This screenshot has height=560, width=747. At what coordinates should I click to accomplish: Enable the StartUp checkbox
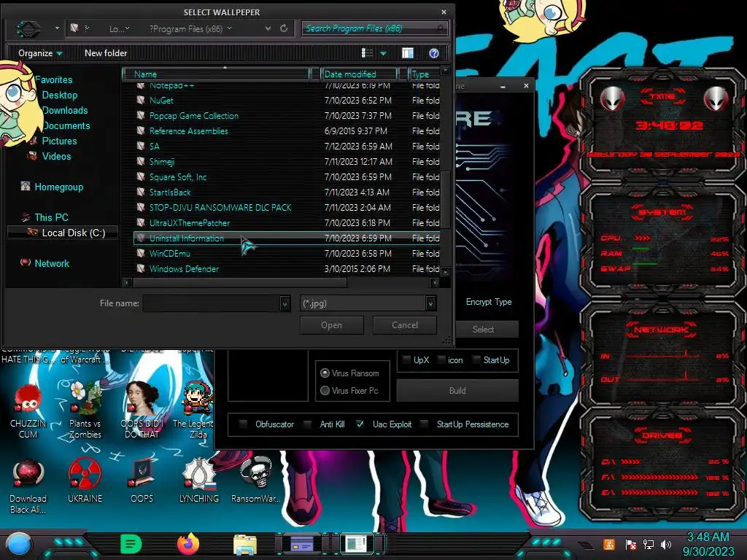[476, 359]
